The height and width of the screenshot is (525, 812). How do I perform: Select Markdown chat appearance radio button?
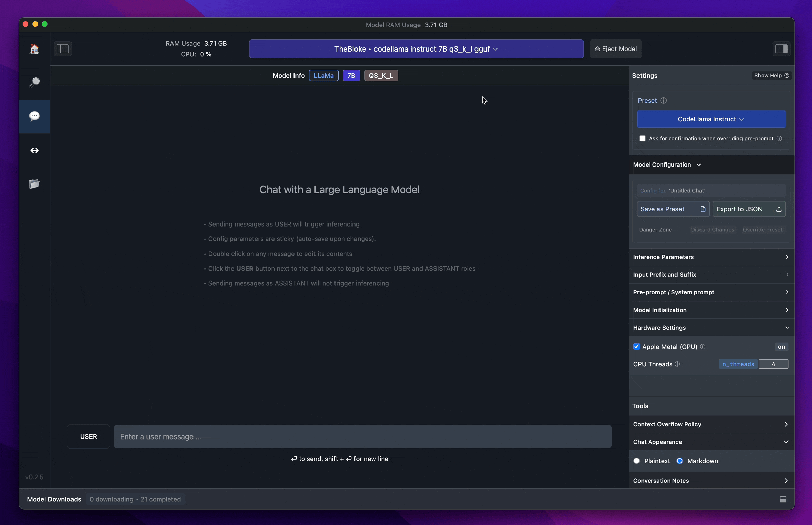[679, 461]
